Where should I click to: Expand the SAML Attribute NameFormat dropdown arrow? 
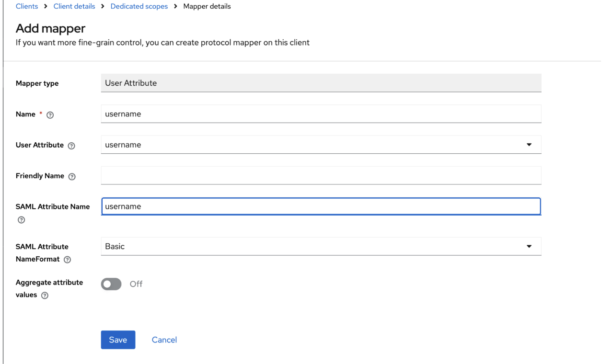(x=529, y=246)
